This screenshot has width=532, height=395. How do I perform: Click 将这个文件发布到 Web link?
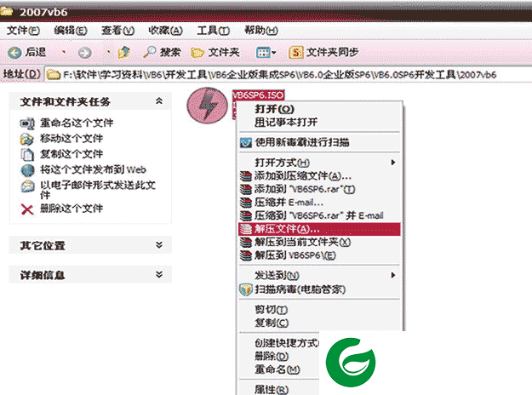[93, 169]
